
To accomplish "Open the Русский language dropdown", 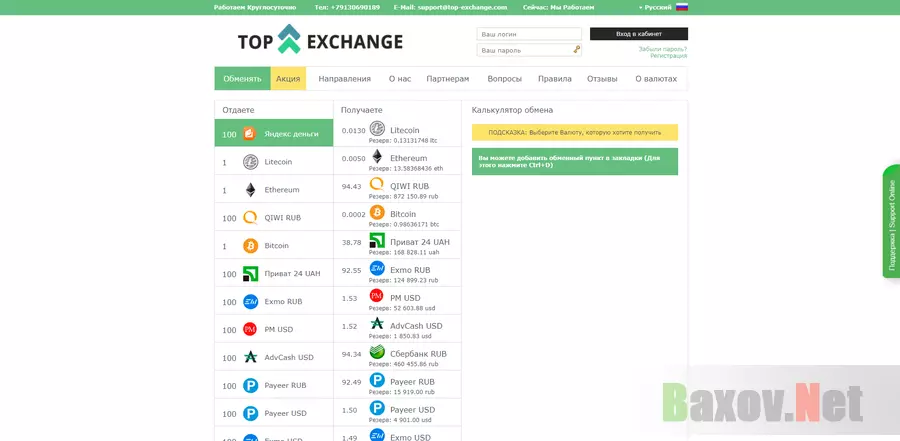I will click(x=656, y=7).
